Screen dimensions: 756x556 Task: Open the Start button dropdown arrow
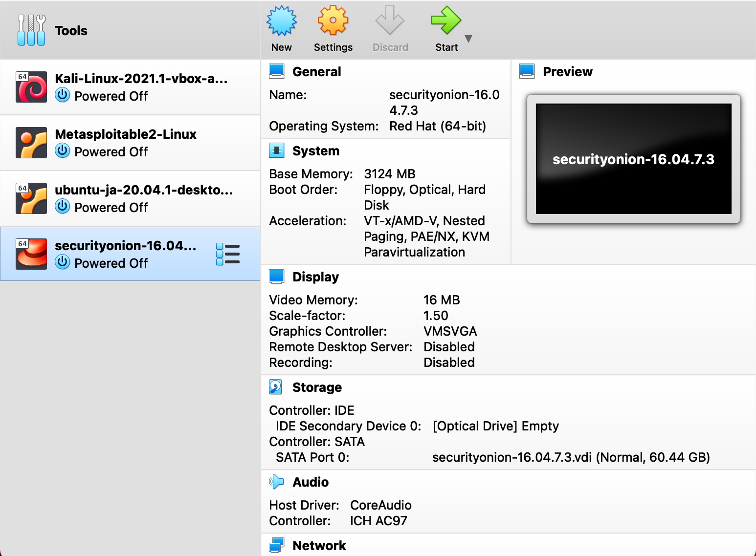468,39
